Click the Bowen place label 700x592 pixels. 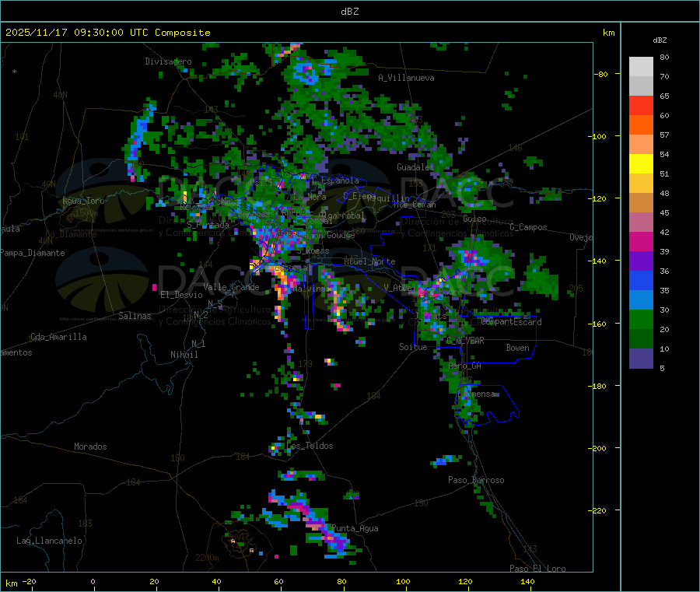(517, 348)
